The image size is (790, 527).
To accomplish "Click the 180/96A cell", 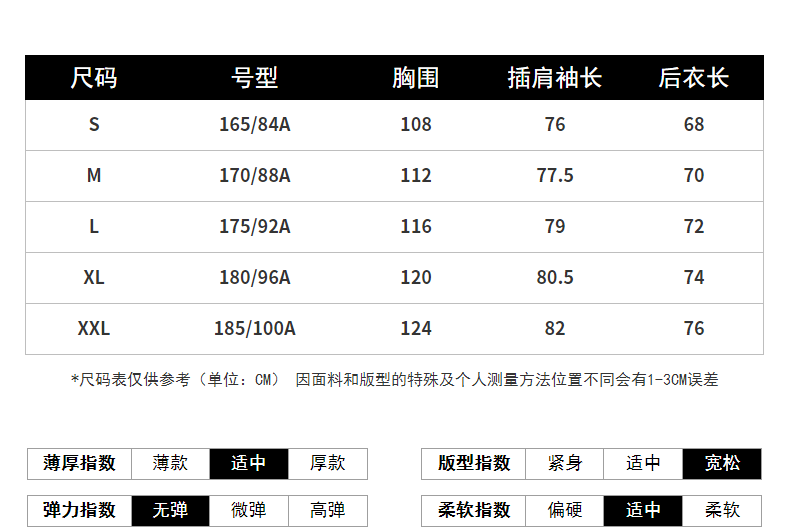I will pos(254,277).
